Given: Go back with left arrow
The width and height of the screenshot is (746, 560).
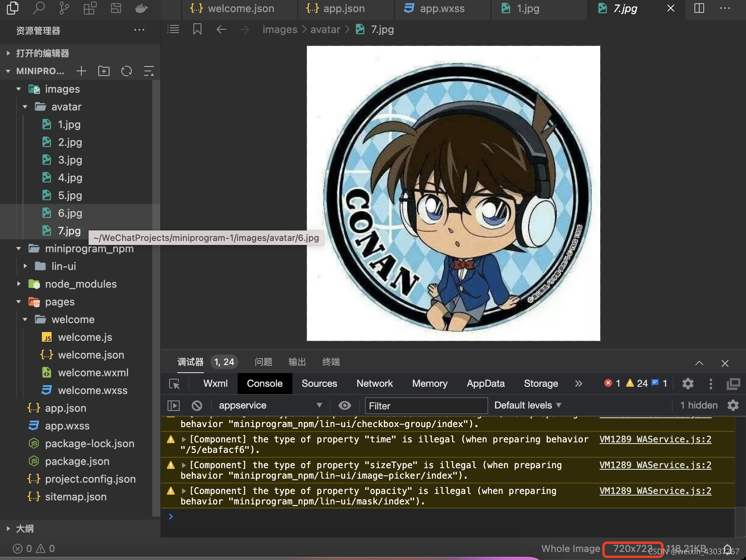Looking at the screenshot, I should (221, 29).
